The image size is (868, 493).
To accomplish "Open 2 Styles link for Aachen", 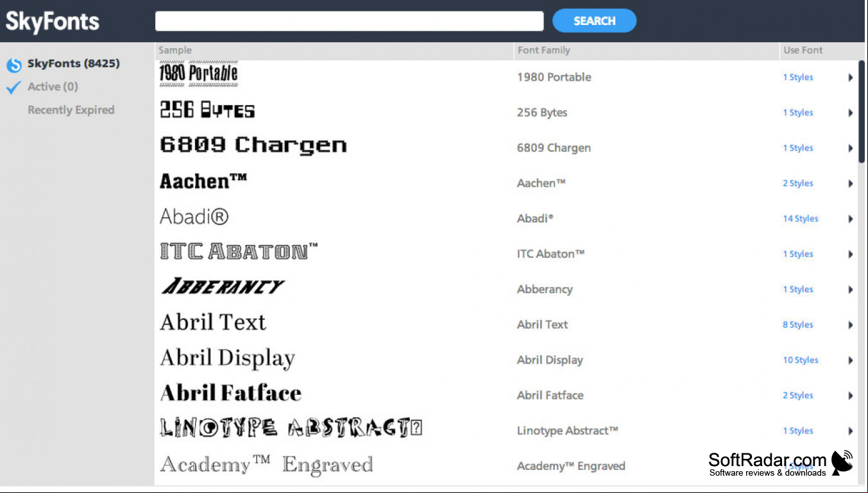I will 797,183.
